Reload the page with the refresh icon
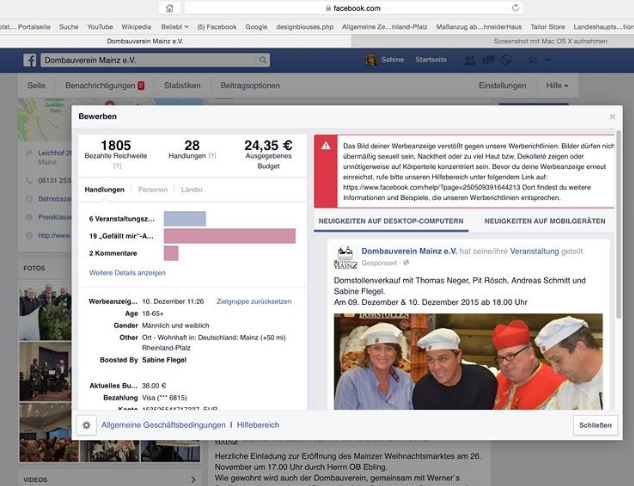Screen dimensions: 634x486 [515, 8]
